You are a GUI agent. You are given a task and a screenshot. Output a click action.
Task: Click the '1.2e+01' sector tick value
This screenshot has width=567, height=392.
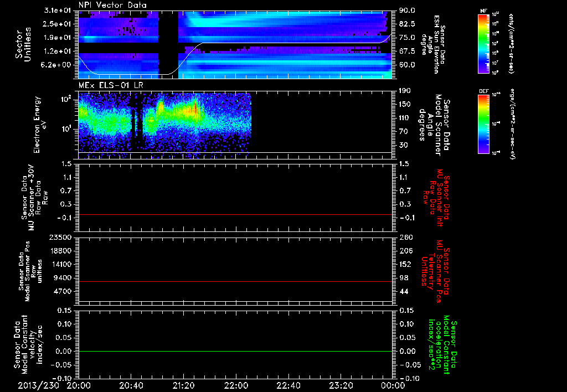coord(58,51)
